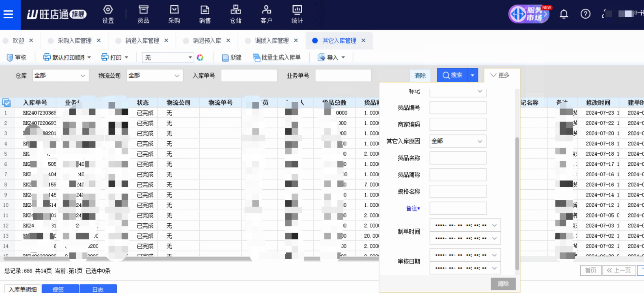Screen dimensions: 644x293
Task: Toggle the select-all checkbox in table header
Action: coord(7,103)
